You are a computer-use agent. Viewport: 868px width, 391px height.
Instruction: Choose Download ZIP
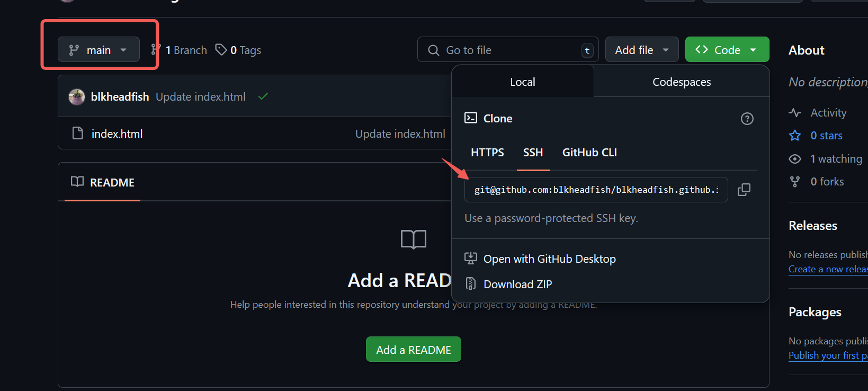point(517,284)
